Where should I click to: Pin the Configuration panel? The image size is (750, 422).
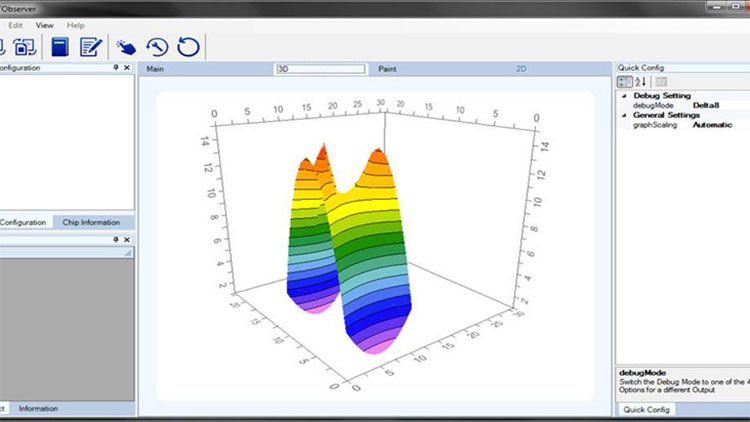pyautogui.click(x=115, y=68)
